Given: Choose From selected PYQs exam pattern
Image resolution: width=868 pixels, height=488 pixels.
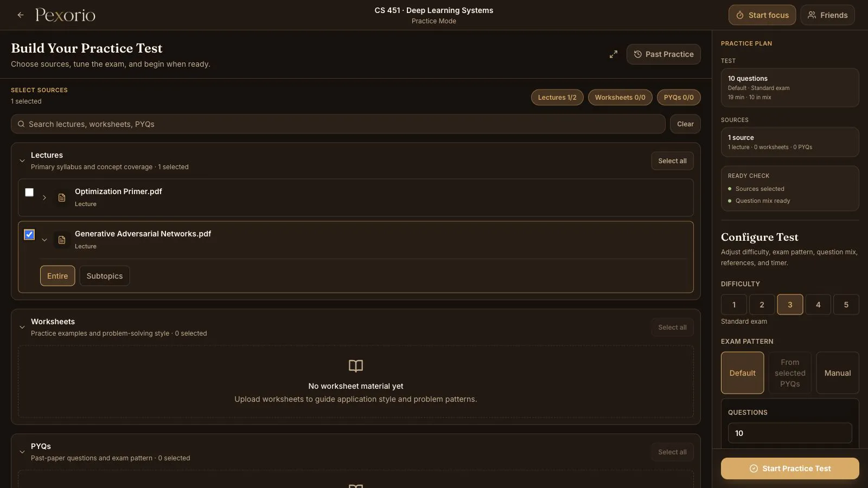Looking at the screenshot, I should (790, 373).
